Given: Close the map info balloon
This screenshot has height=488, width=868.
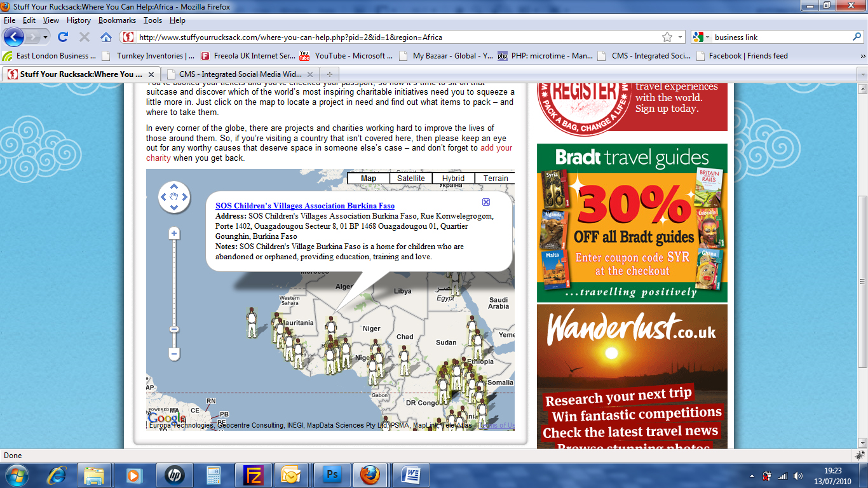Looking at the screenshot, I should click(x=486, y=202).
